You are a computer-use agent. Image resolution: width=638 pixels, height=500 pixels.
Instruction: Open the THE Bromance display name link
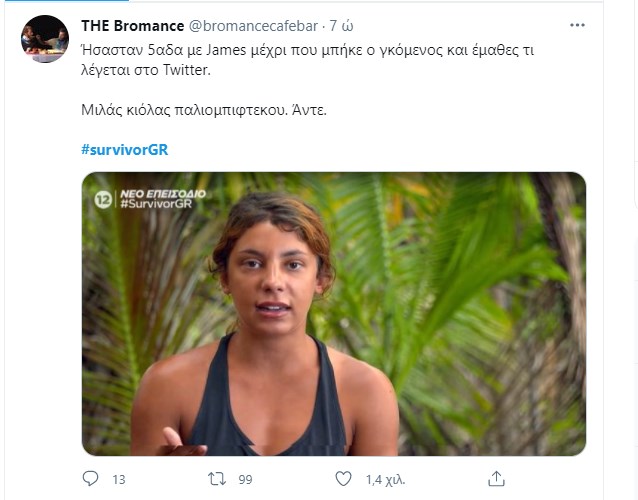click(x=132, y=25)
